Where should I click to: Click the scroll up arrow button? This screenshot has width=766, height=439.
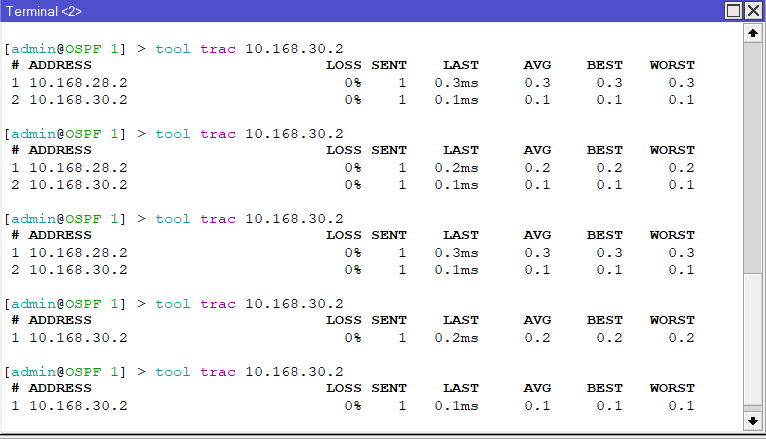click(753, 33)
